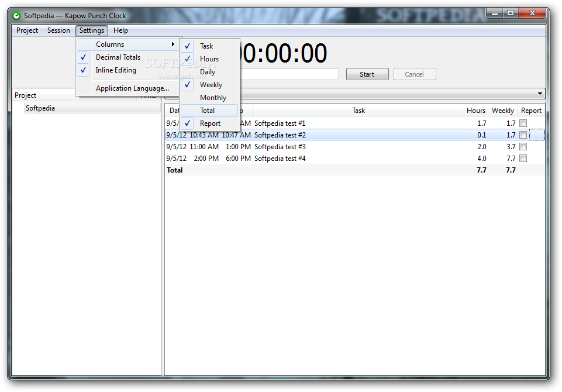
Task: Click the Total row label
Action: coord(174,170)
